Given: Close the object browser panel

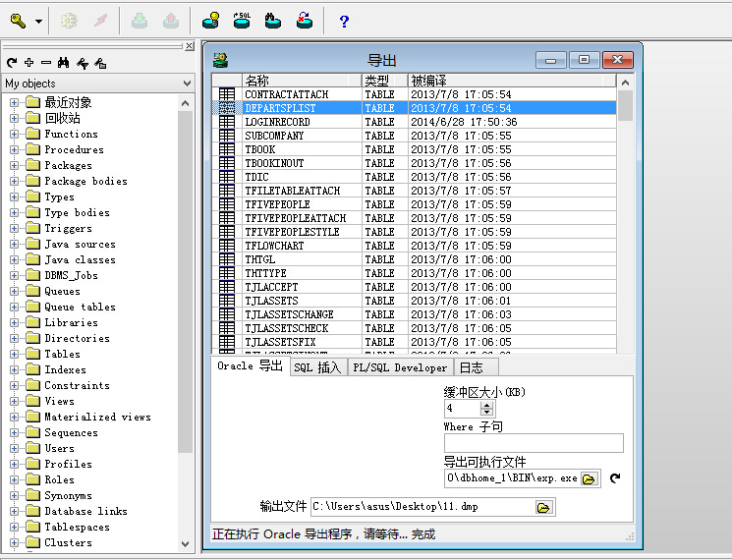Looking at the screenshot, I should point(189,46).
